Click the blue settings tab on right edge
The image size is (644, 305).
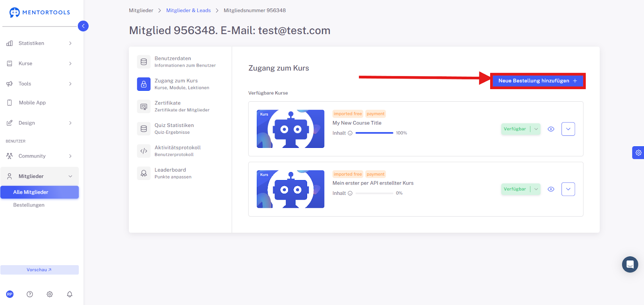[x=638, y=153]
